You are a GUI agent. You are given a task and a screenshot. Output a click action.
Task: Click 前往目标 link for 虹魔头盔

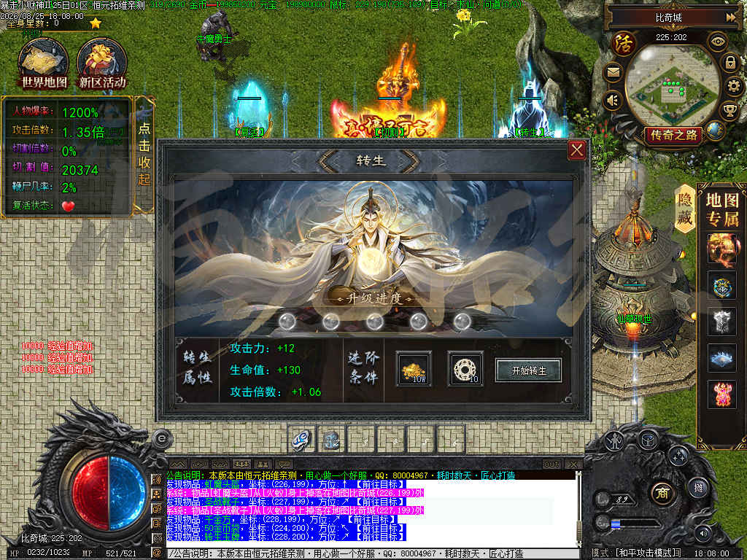[x=380, y=485]
